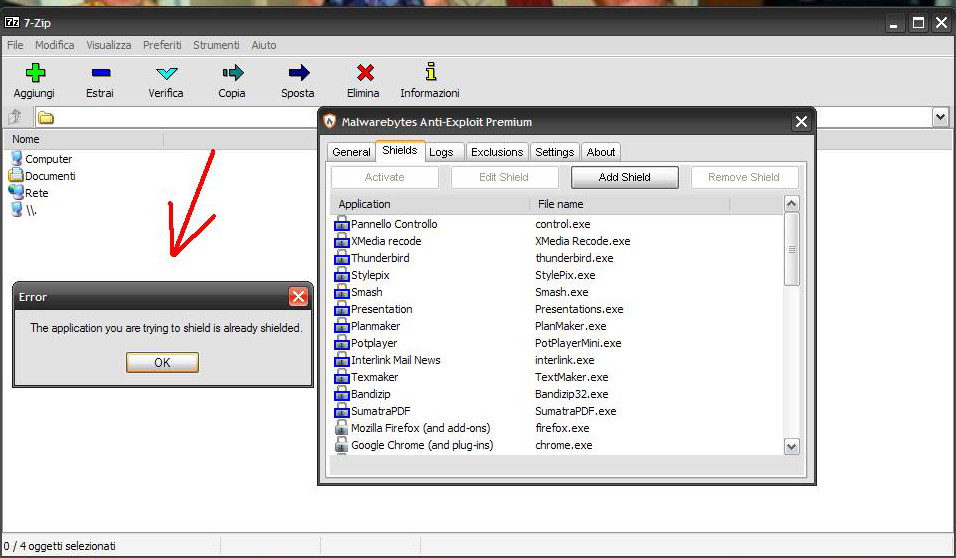Click the Verifica checkmark icon

tap(166, 74)
